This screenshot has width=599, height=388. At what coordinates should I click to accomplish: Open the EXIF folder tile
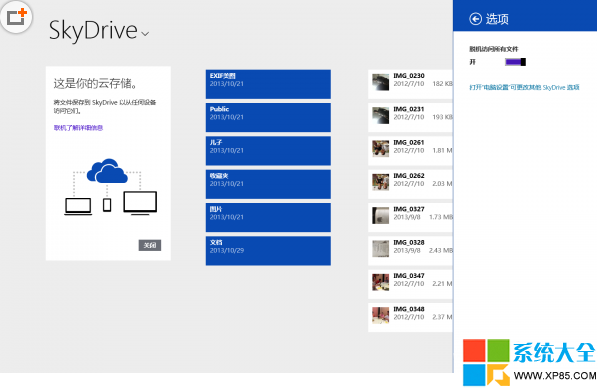point(268,84)
